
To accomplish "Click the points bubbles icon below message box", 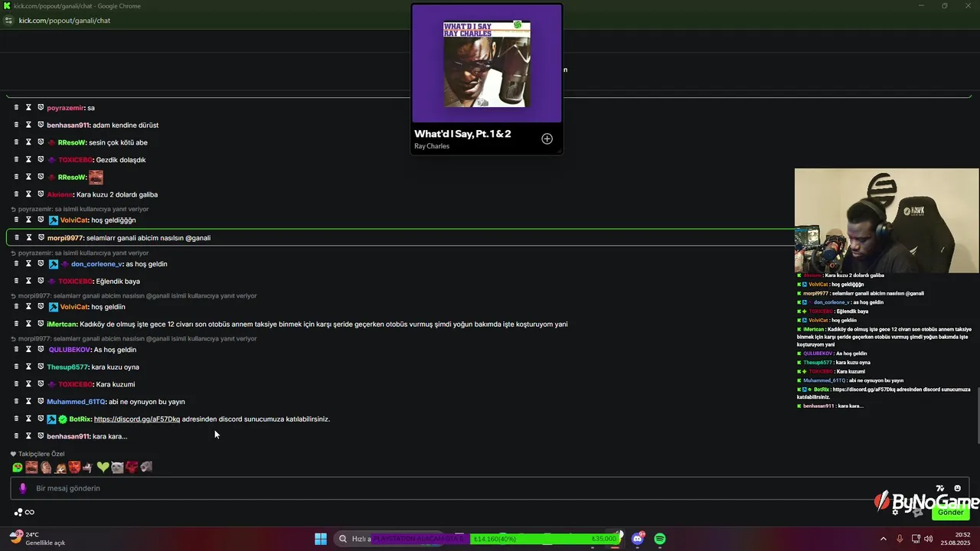I will 18,512.
